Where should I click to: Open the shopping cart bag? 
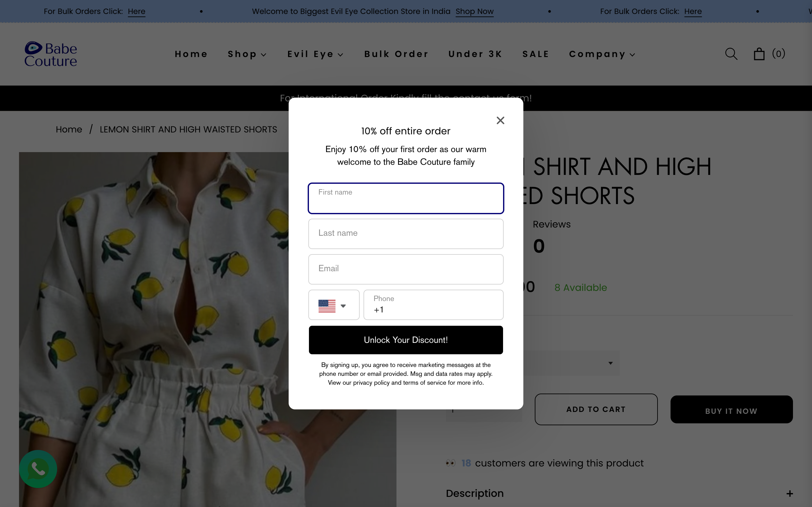pos(760,54)
